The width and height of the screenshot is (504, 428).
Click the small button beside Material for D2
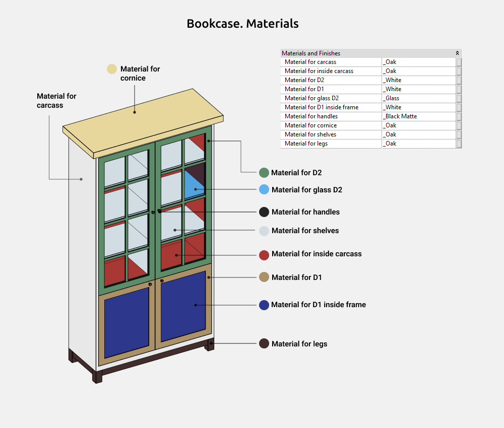tap(459, 80)
